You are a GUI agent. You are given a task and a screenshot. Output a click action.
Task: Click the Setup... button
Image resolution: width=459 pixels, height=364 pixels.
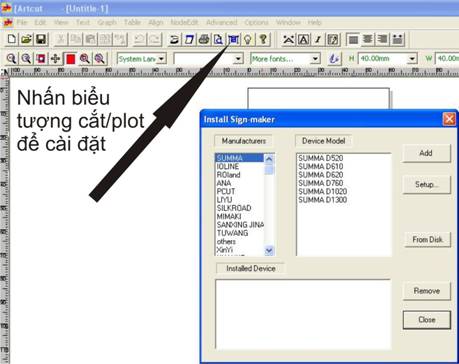[426, 185]
